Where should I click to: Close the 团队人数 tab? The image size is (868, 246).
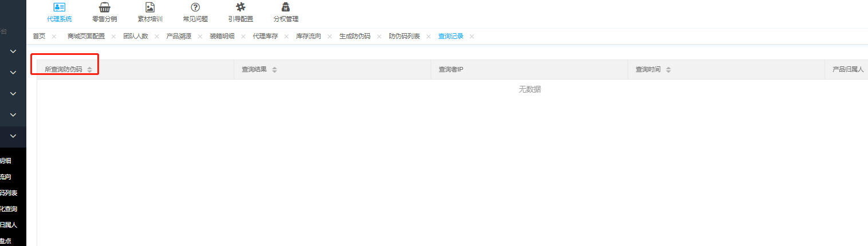coord(157,37)
